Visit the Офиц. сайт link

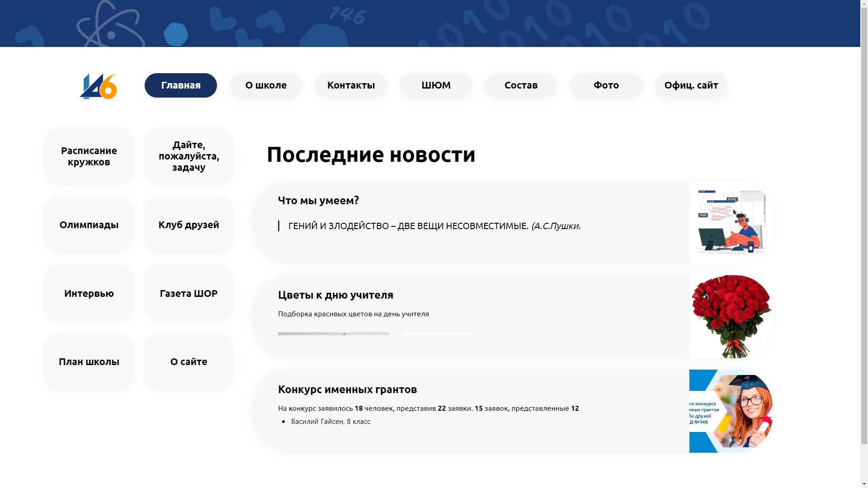click(691, 85)
